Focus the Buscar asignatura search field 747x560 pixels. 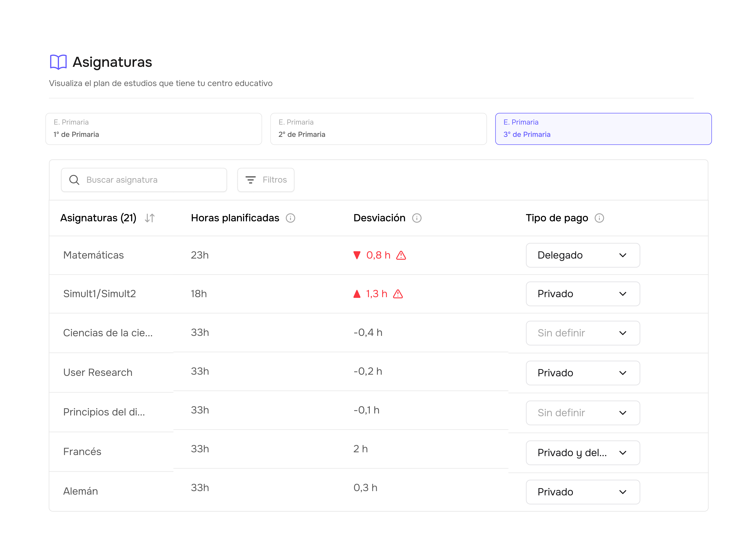[x=144, y=180]
